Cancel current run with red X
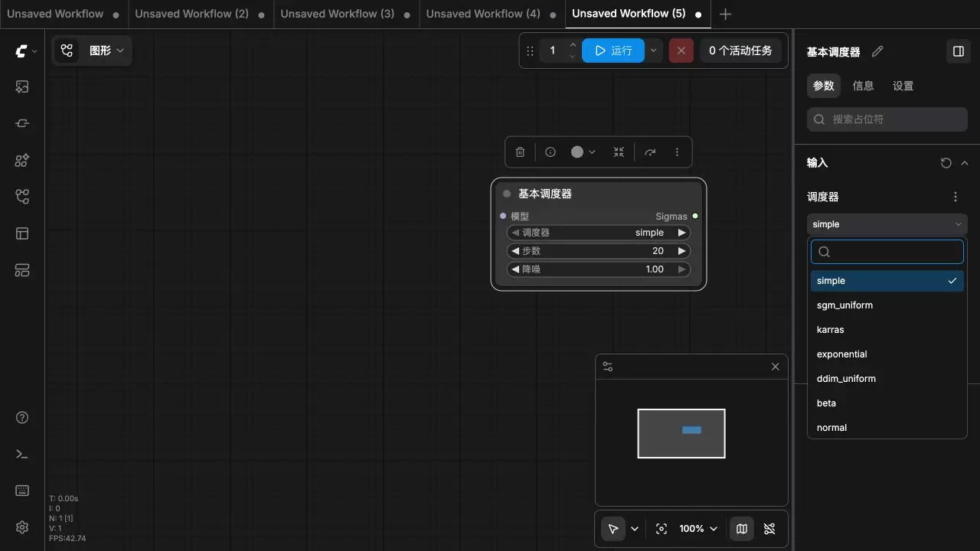 681,51
